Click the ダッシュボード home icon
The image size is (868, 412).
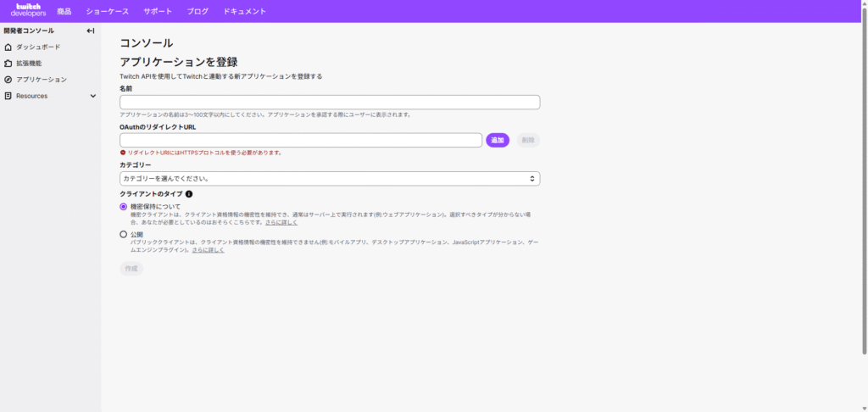(8, 47)
